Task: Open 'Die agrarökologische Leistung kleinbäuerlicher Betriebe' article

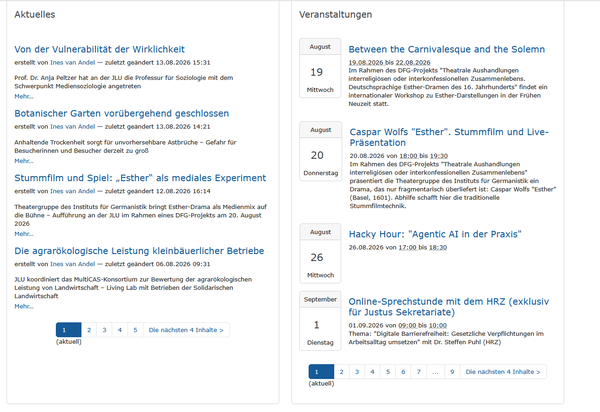Action: (x=139, y=251)
